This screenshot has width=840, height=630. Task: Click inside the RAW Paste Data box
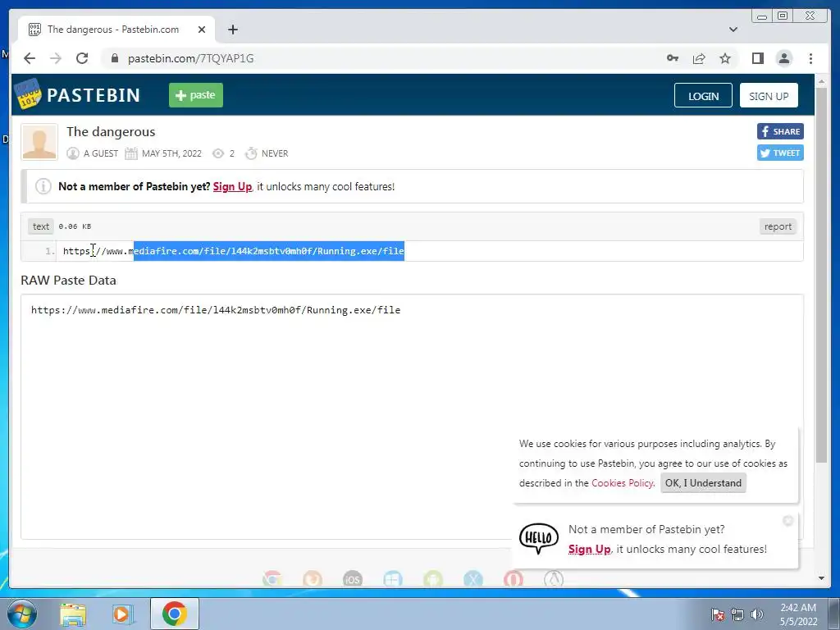[x=412, y=416]
